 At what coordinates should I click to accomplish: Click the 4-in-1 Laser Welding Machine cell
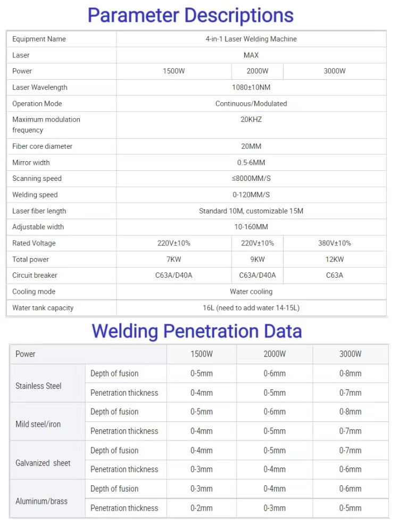pyautogui.click(x=251, y=39)
